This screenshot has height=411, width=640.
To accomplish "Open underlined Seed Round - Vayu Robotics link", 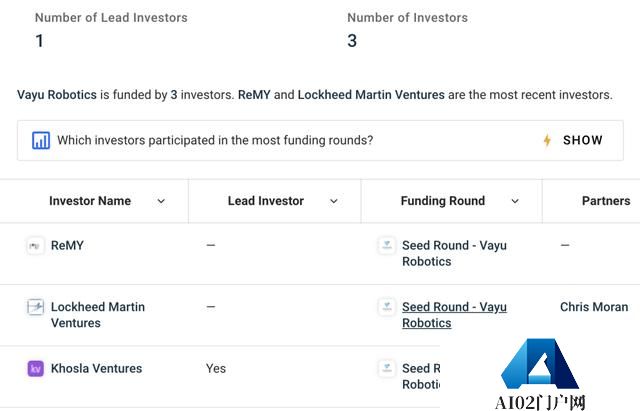I will tap(454, 315).
